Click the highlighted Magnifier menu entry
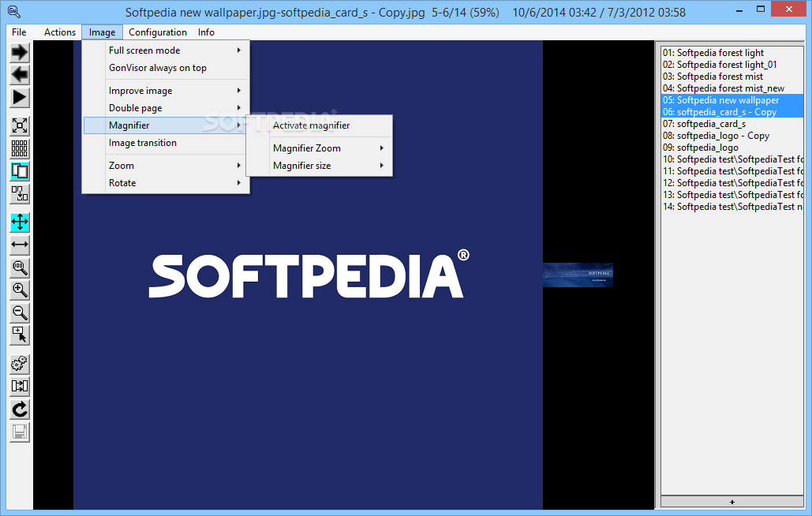 coord(167,125)
